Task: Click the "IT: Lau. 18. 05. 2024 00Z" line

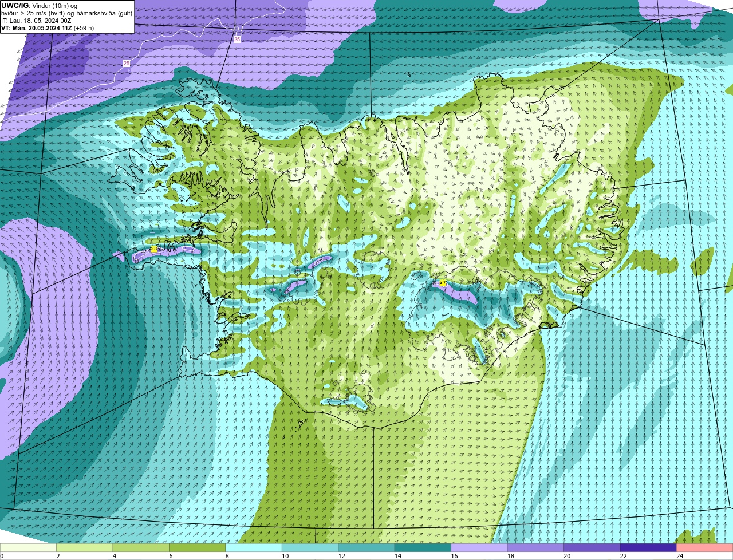Action: click(36, 21)
